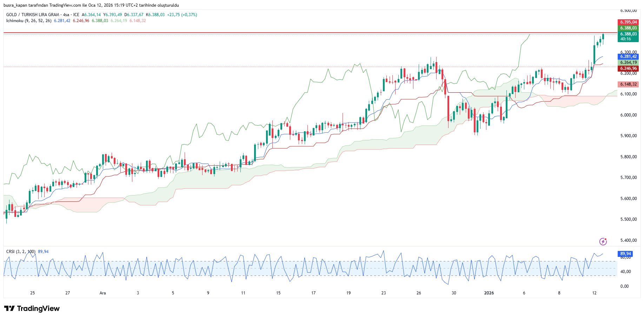This screenshot has height=319, width=644.
Task: Click the red 6.395,04 price axis label
Action: coord(628,22)
